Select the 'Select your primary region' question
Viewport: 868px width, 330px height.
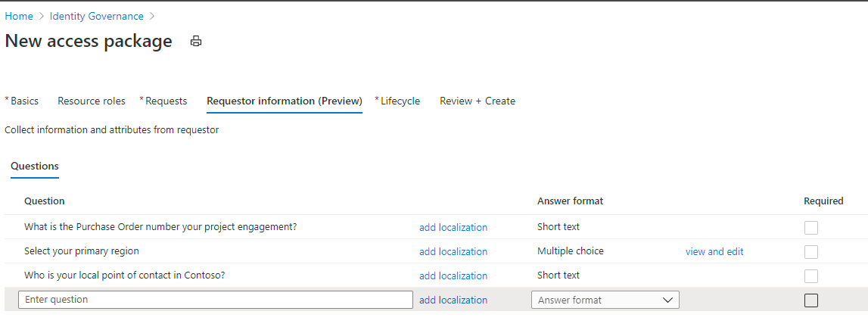pyautogui.click(x=82, y=251)
